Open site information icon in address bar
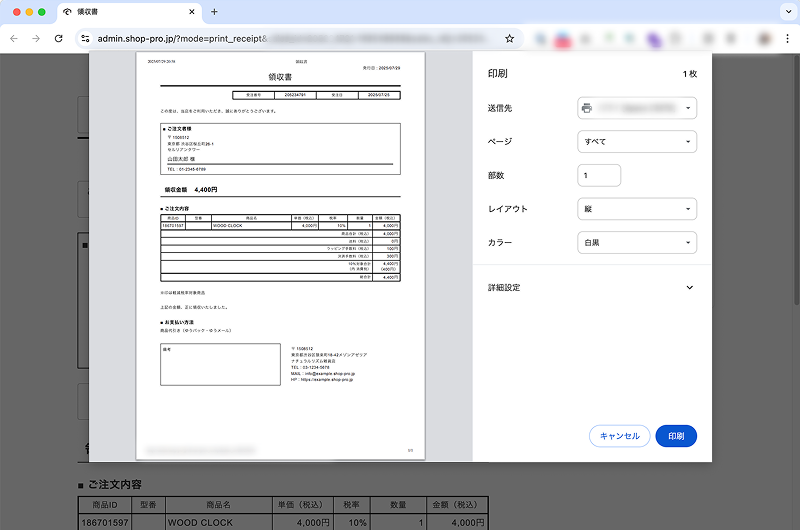Image resolution: width=800 pixels, height=530 pixels. pyautogui.click(x=85, y=39)
